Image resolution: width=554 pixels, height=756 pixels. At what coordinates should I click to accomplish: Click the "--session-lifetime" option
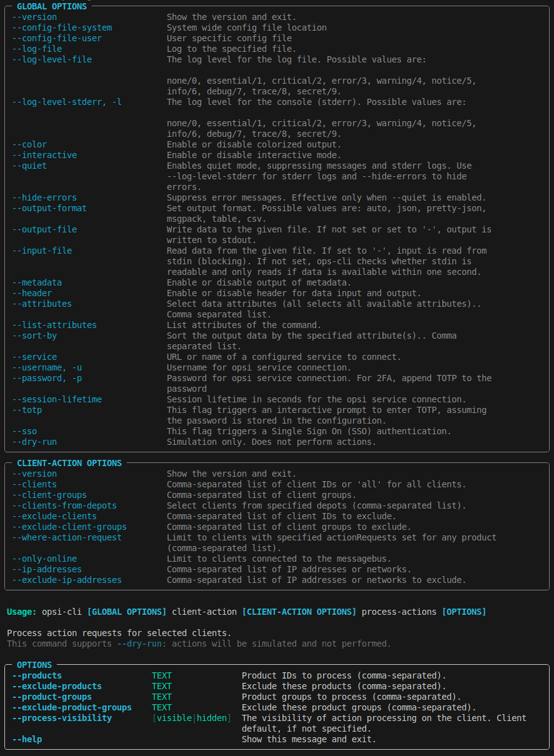click(x=57, y=399)
